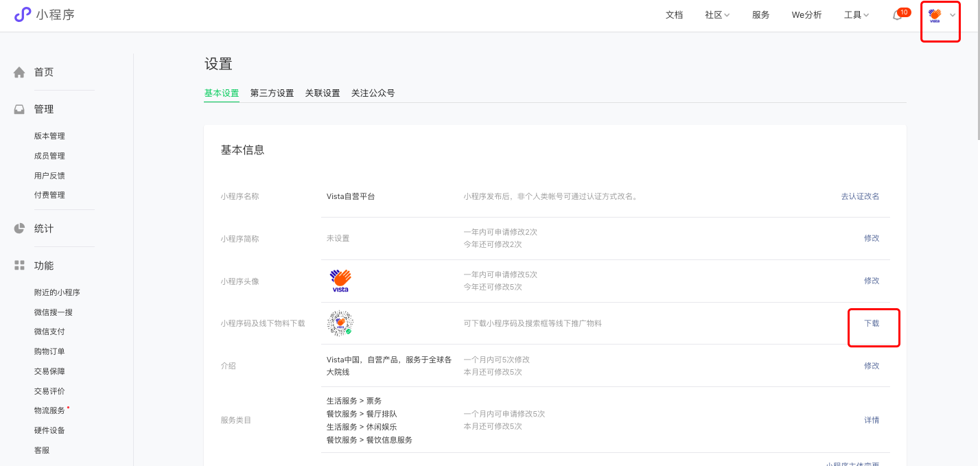Open 微信搜一搜 in sidebar
Screen dimensions: 980x466
[x=54, y=312]
